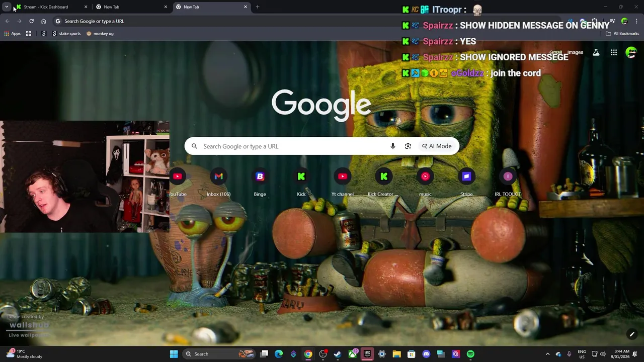
Task: Open Task View in the taskbar
Action: 264,354
